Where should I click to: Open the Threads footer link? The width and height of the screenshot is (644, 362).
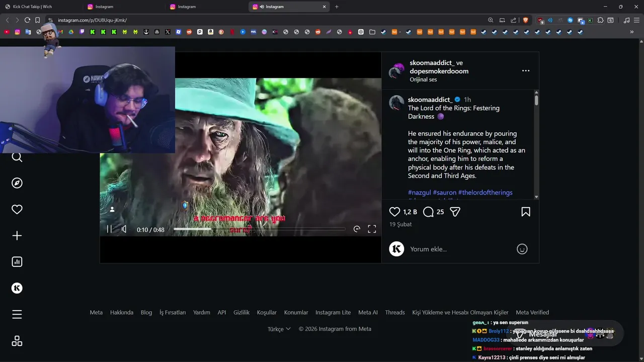[395, 312]
